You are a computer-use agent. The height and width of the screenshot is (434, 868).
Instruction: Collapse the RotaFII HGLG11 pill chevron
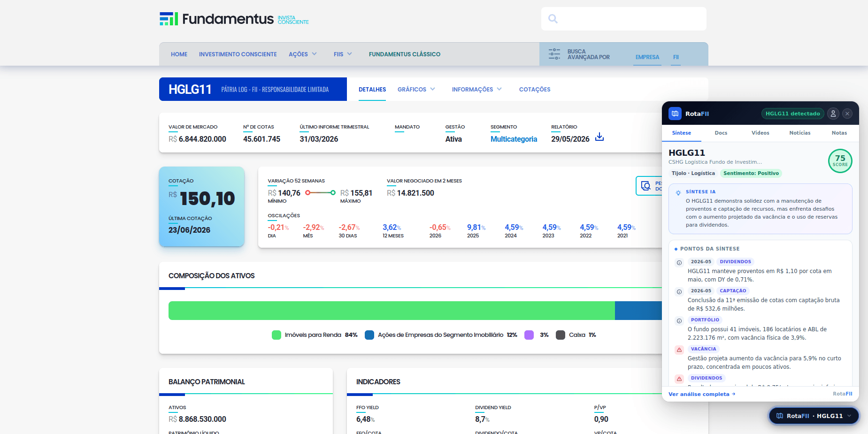[x=849, y=416]
